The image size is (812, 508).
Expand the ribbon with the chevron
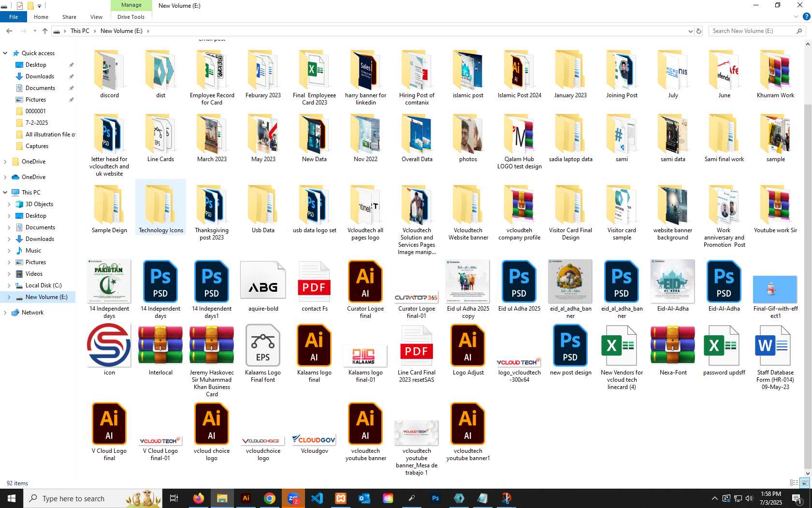pyautogui.click(x=796, y=16)
